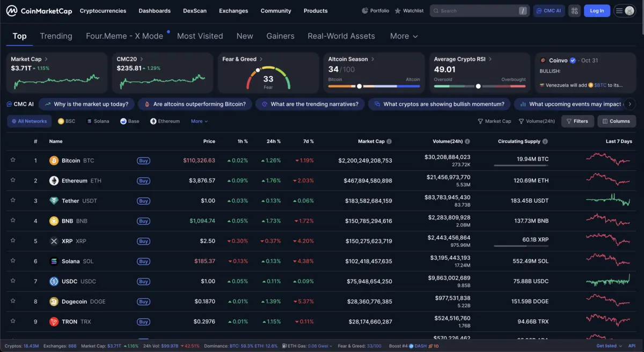Select the Solana network filter
The height and width of the screenshot is (352, 644).
pyautogui.click(x=98, y=121)
